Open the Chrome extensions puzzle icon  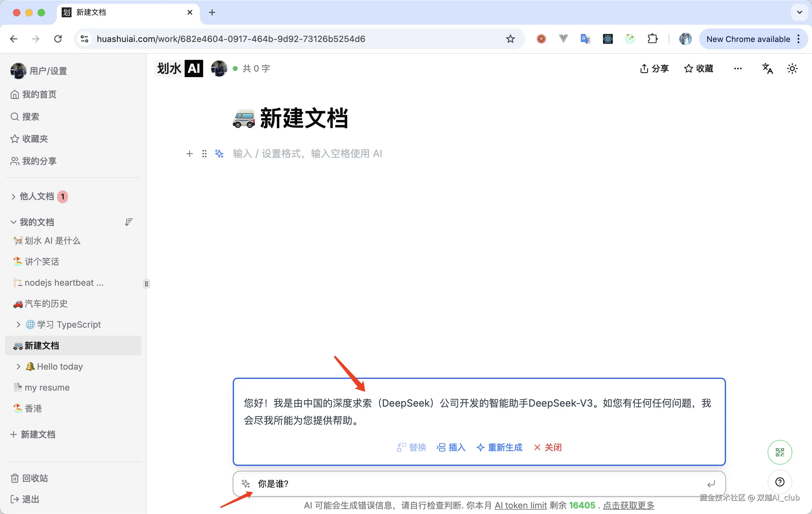[x=653, y=39]
